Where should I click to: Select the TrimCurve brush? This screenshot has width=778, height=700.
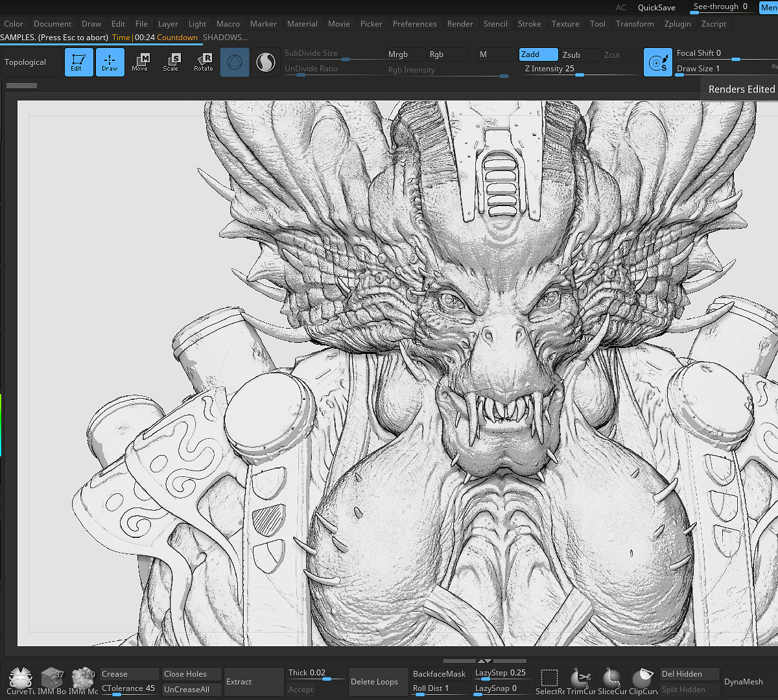click(581, 682)
